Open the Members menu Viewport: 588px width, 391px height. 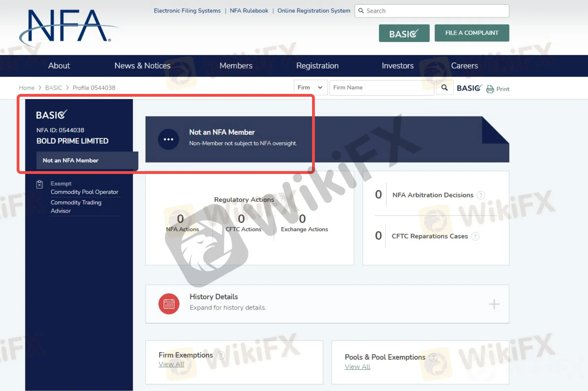coord(236,66)
